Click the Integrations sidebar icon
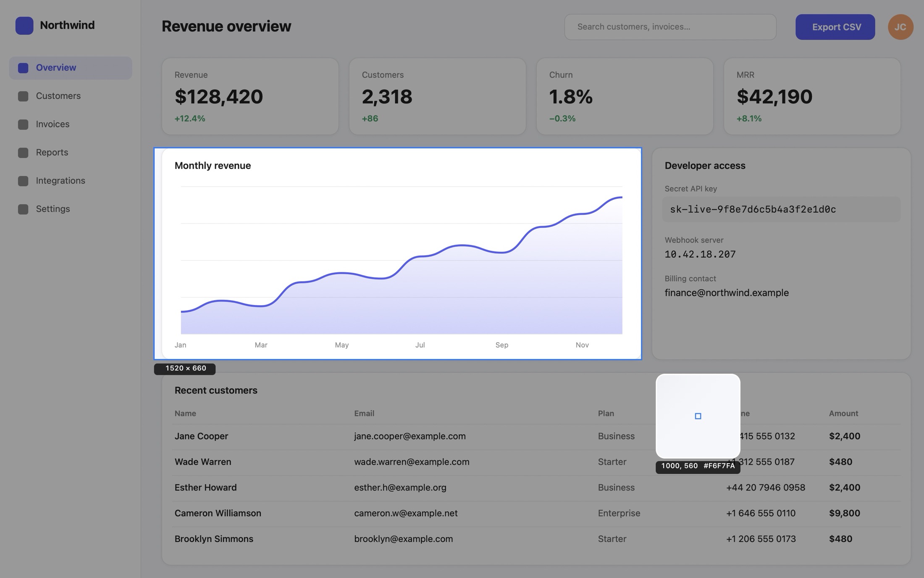Image resolution: width=924 pixels, height=578 pixels. (x=23, y=181)
